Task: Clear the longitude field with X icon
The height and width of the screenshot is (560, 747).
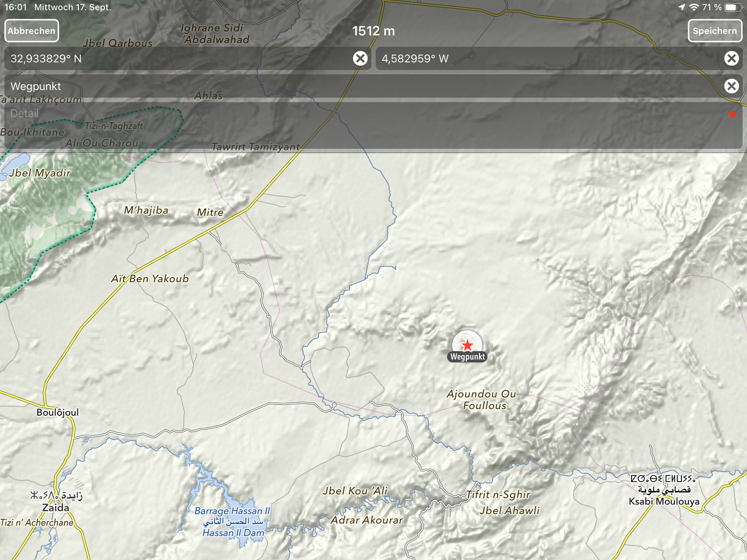Action: tap(731, 58)
